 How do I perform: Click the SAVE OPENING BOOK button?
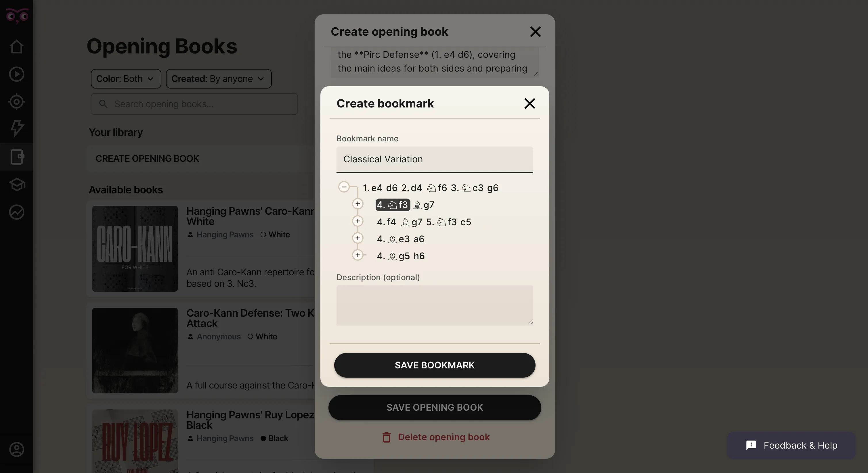tap(434, 407)
